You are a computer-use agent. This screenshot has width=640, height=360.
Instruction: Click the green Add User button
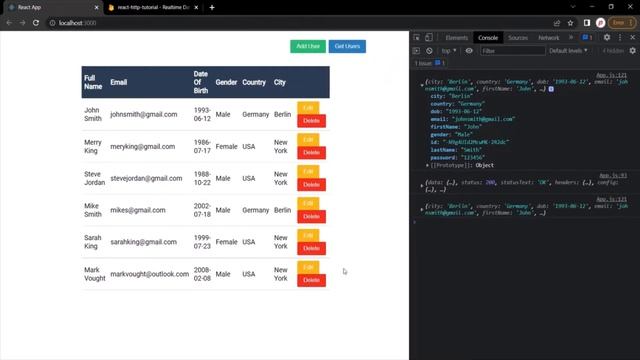click(308, 46)
